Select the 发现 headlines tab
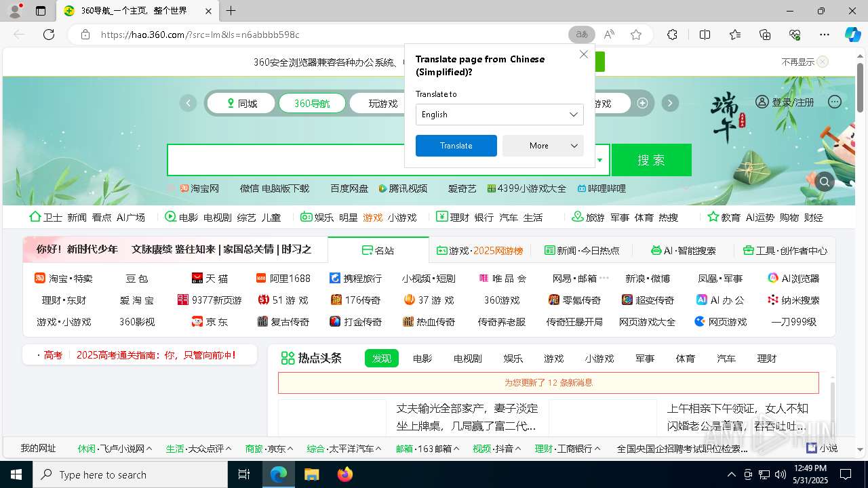 382,359
